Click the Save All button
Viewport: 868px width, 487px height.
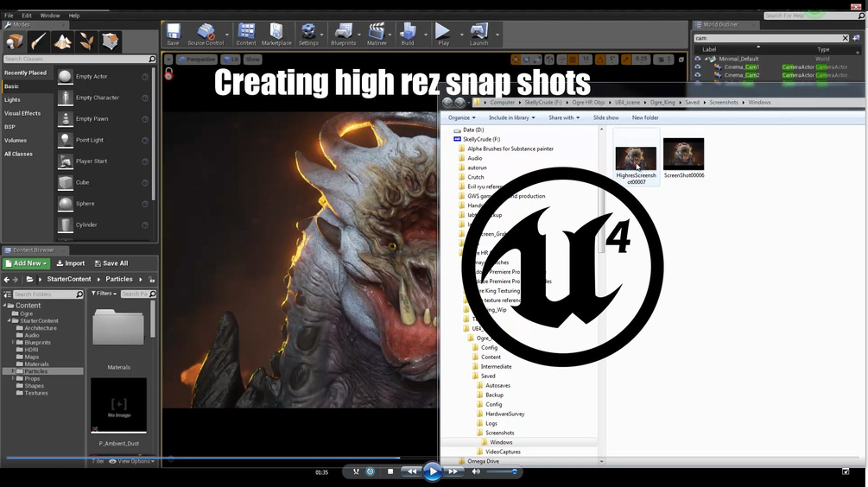pyautogui.click(x=111, y=263)
